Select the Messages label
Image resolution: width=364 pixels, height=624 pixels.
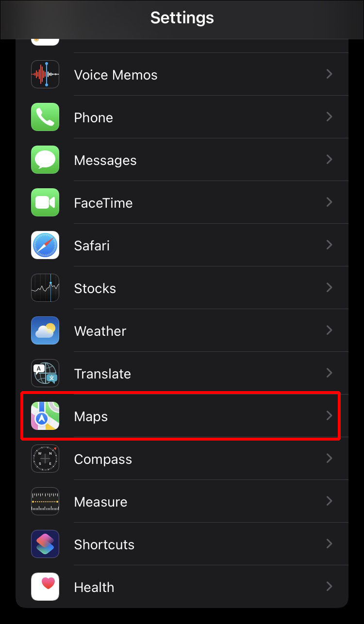click(105, 161)
